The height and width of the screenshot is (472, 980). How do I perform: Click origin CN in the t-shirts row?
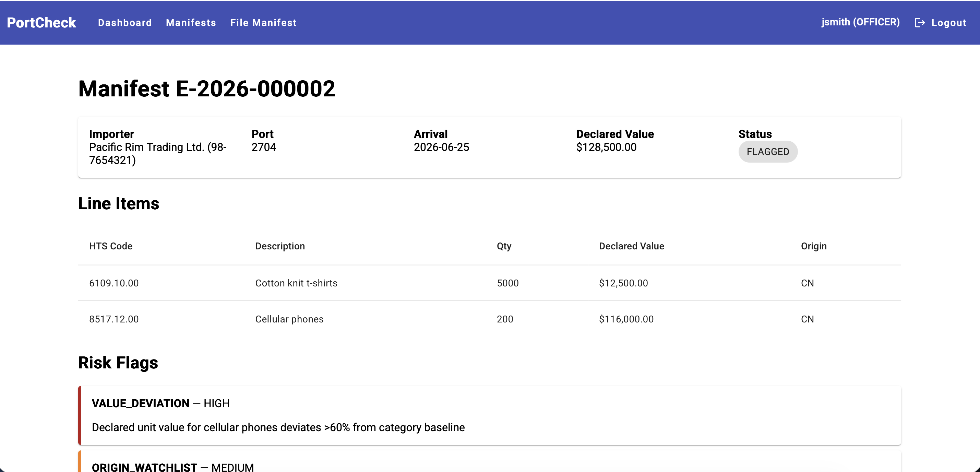[807, 283]
